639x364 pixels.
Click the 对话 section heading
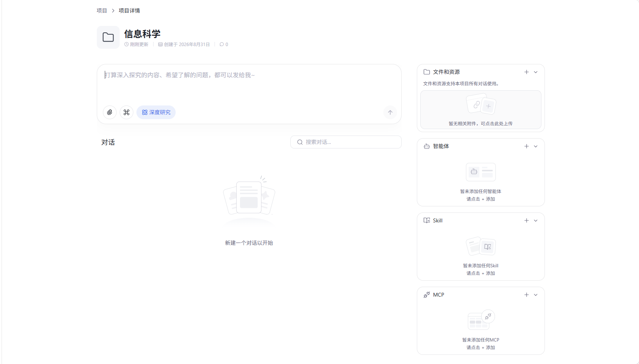pos(108,142)
